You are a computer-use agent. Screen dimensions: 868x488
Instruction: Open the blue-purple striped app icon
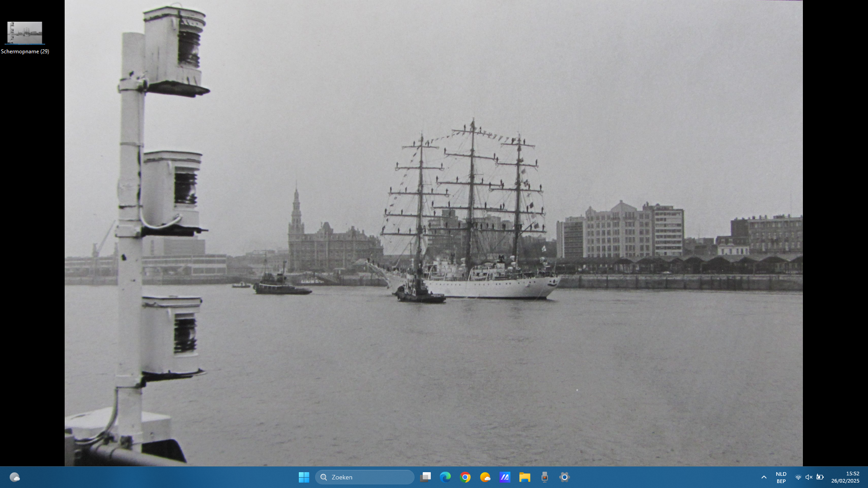(x=505, y=477)
